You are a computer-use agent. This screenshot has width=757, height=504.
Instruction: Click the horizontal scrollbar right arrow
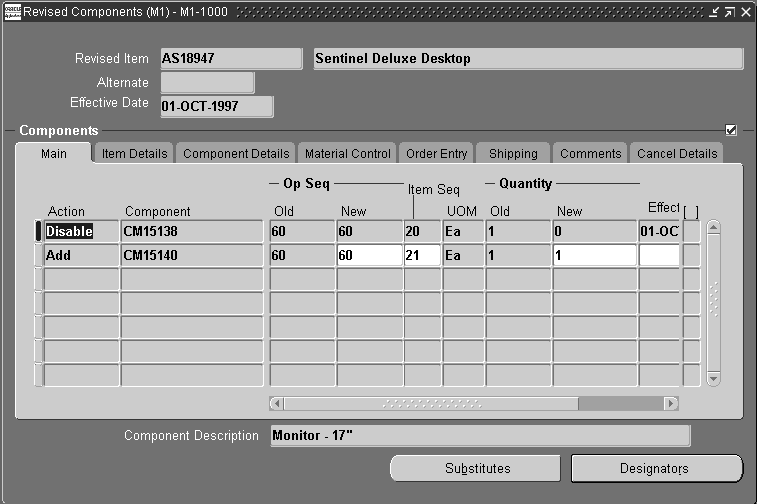[671, 403]
